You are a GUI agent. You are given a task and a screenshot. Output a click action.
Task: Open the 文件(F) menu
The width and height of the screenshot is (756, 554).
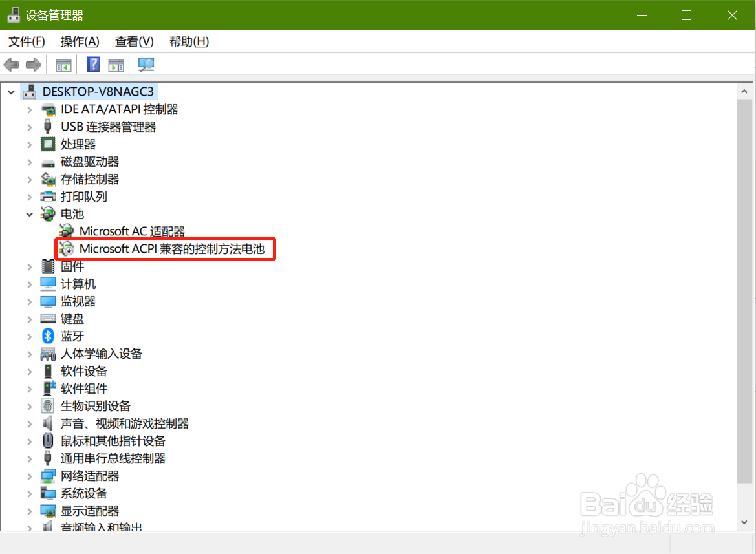(27, 41)
